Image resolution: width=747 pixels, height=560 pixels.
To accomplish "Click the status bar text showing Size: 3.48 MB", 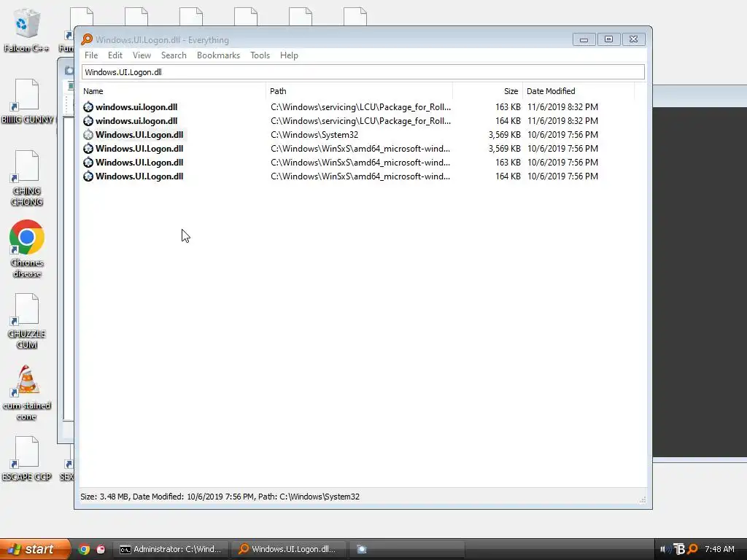I will pyautogui.click(x=220, y=496).
